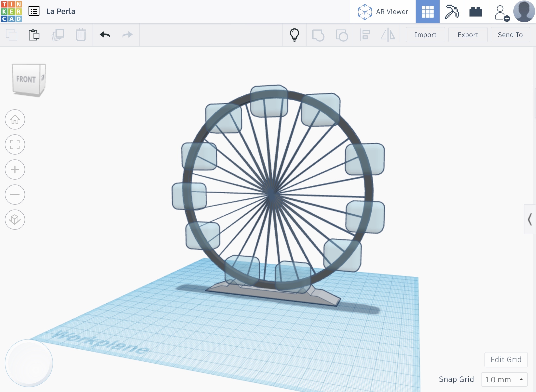Zoom out with minus button
Viewport: 536px width, 392px height.
click(x=15, y=195)
